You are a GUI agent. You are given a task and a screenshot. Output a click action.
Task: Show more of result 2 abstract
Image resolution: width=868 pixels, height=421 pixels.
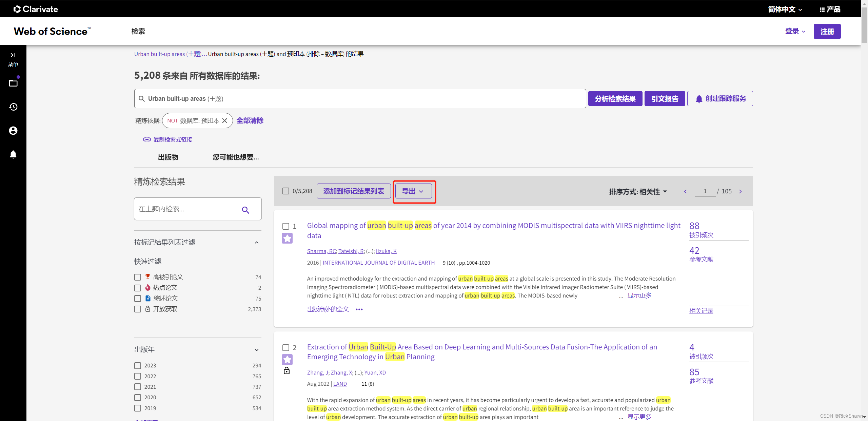tap(639, 417)
